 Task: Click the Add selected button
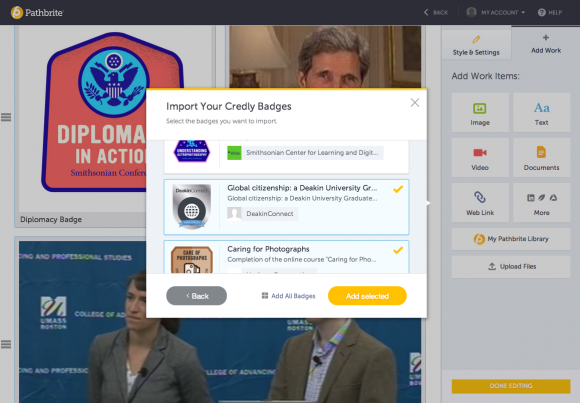point(367,296)
